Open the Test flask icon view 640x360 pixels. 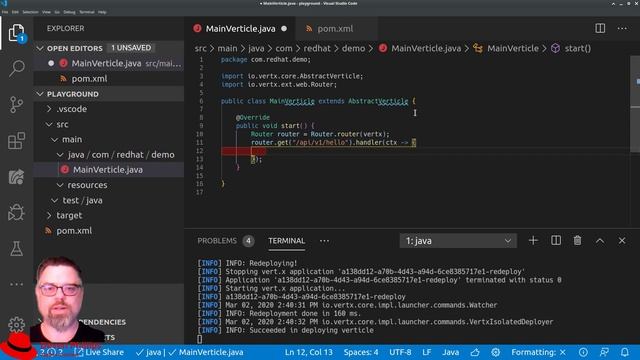[16, 248]
